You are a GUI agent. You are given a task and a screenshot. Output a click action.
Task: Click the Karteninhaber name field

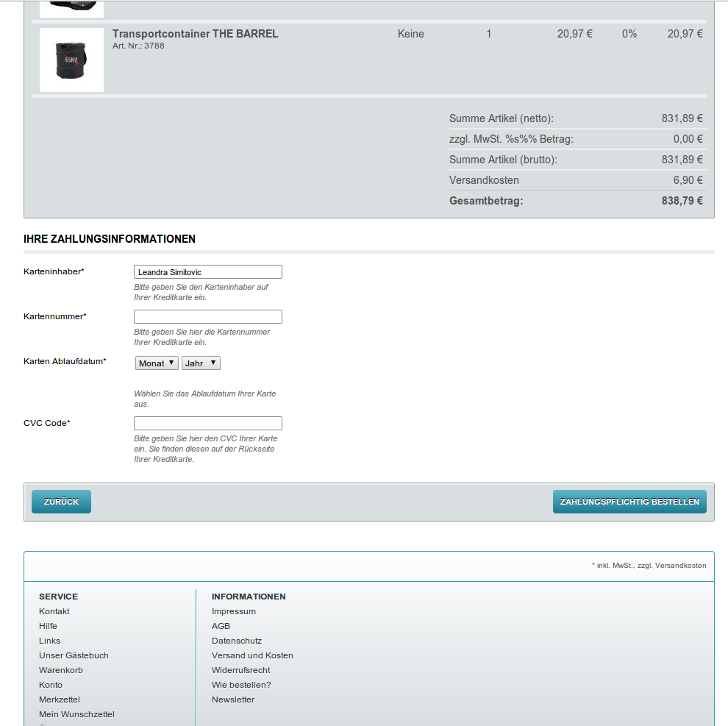[207, 272]
